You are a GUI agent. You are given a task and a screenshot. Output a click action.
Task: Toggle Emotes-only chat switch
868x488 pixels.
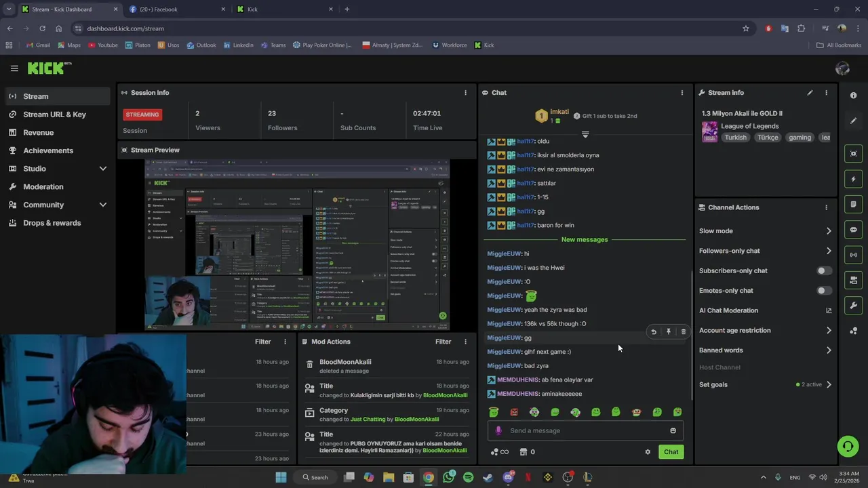pyautogui.click(x=824, y=291)
